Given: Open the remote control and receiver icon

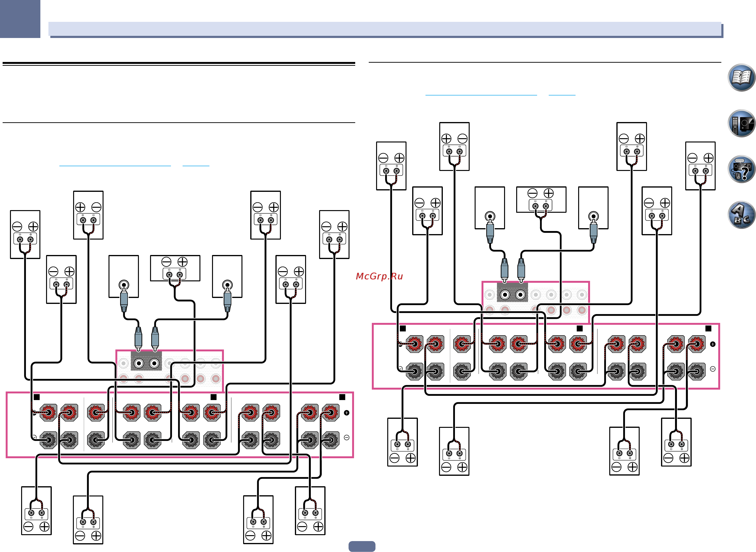Looking at the screenshot, I should point(741,123).
